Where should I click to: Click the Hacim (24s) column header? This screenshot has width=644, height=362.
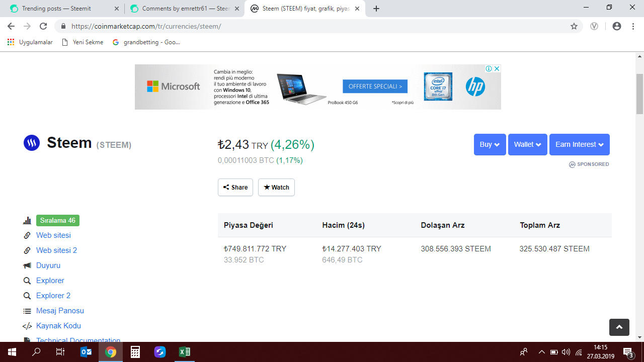click(x=344, y=225)
